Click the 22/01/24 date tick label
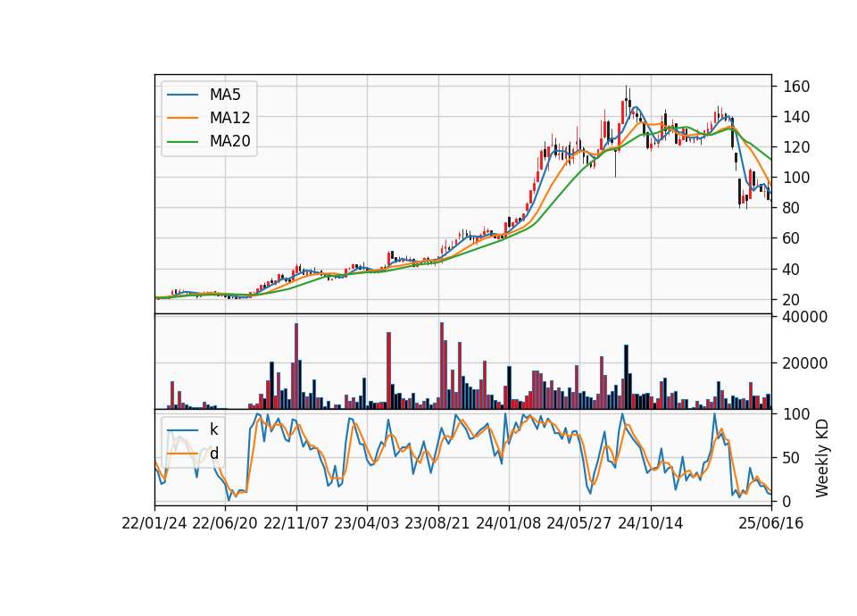Screen dimensions: 857x616 coord(154,524)
